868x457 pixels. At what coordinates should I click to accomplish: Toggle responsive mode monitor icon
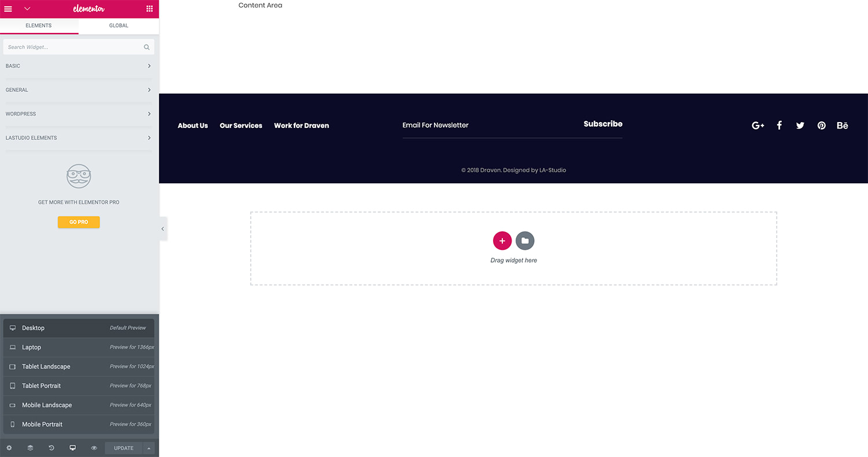coord(72,448)
